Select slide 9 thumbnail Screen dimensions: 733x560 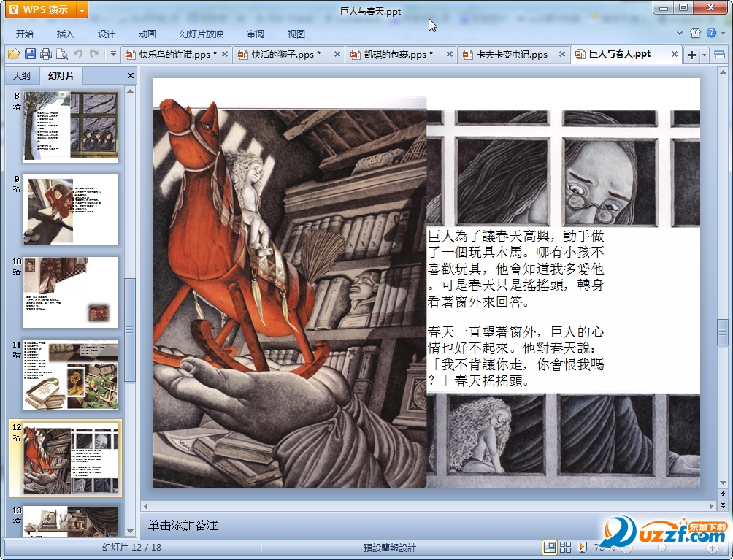[x=71, y=210]
